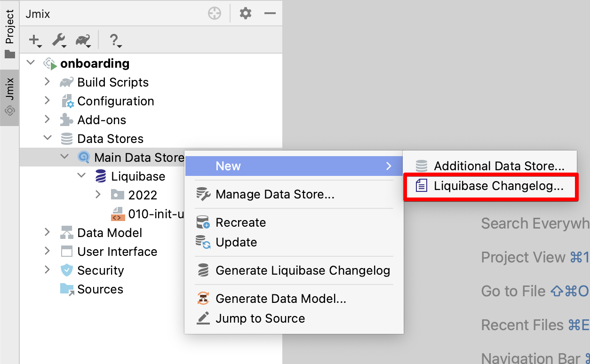Click the Jump to Source pencil icon
The image size is (590, 364).
pyautogui.click(x=203, y=318)
